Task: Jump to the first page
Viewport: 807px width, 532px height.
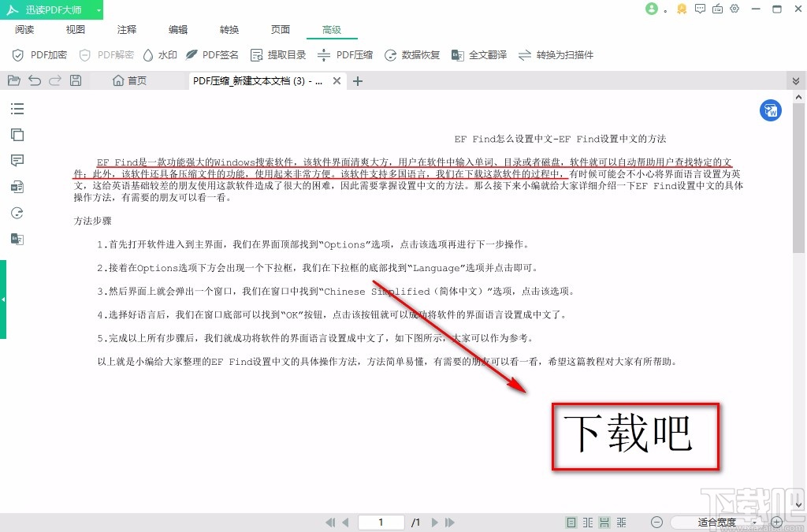Action: coord(330,523)
